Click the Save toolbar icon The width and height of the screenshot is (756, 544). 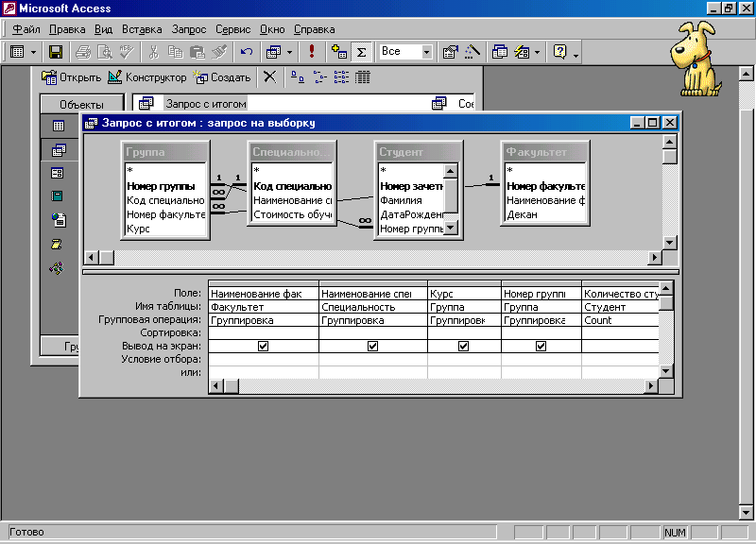[x=56, y=52]
